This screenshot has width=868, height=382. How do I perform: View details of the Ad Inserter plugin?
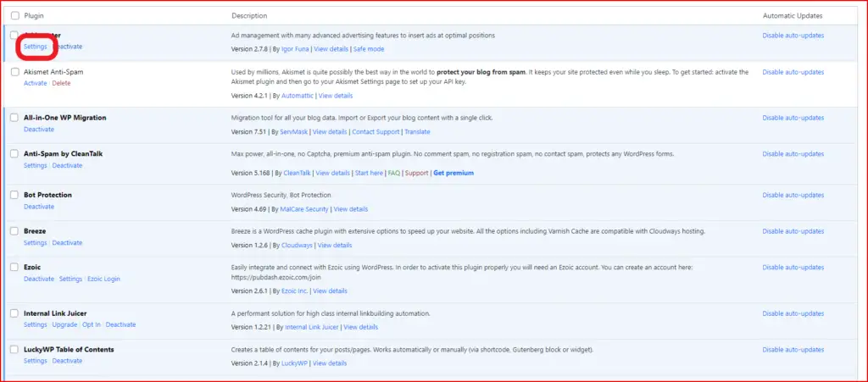pos(331,49)
